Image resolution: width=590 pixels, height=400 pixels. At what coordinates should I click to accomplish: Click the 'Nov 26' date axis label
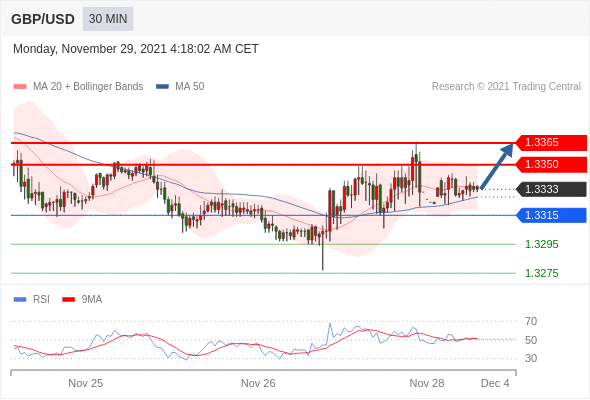pos(258,383)
